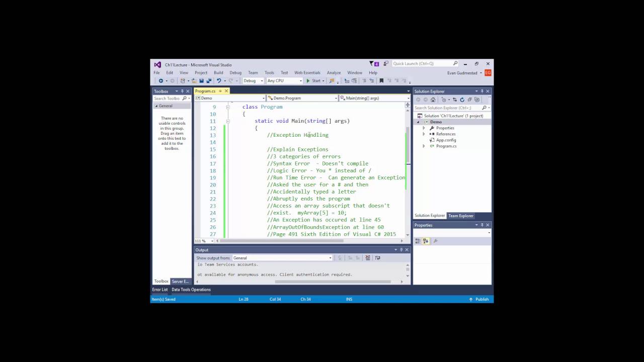This screenshot has width=644, height=362.
Task: Open the Data Tools Operations tab
Action: (x=191, y=290)
